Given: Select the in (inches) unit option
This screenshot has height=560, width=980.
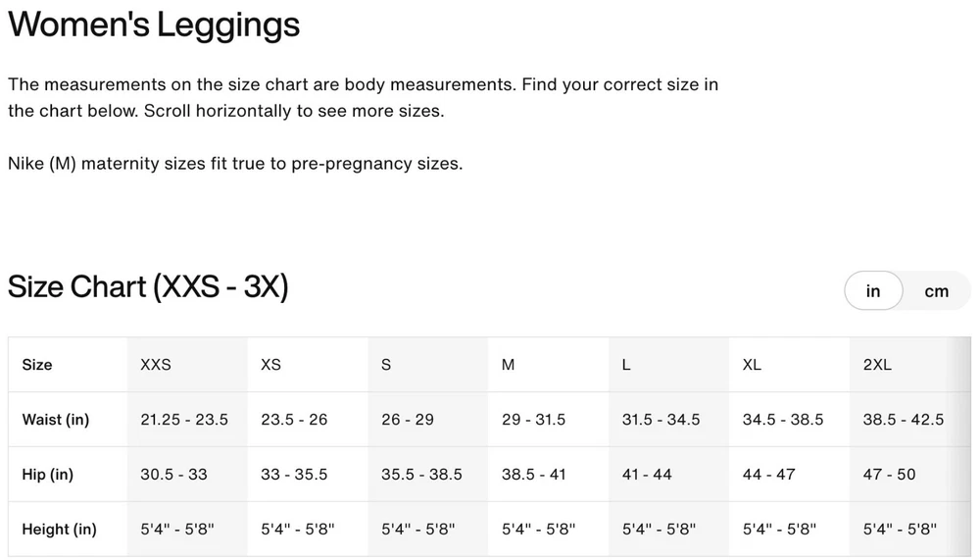Looking at the screenshot, I should 873,291.
